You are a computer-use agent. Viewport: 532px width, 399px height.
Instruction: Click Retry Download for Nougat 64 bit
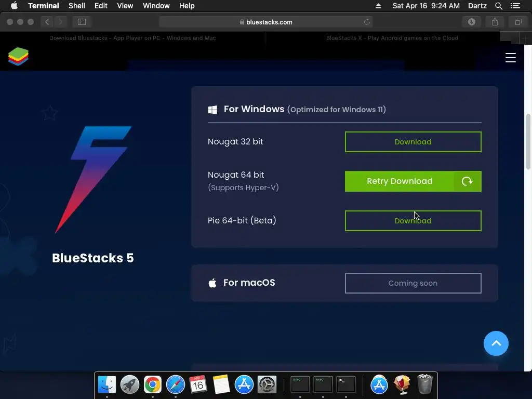(413, 181)
